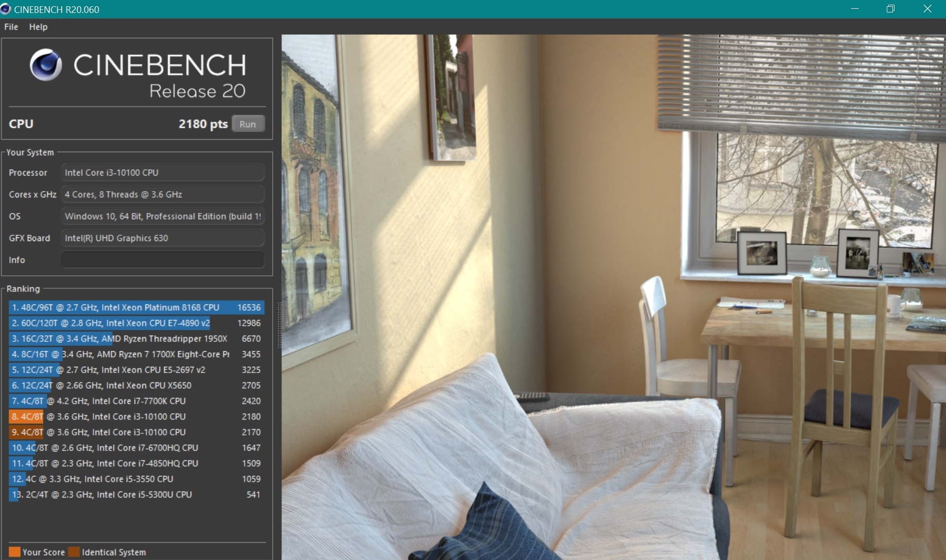Click the panel splitter handle

279,325
